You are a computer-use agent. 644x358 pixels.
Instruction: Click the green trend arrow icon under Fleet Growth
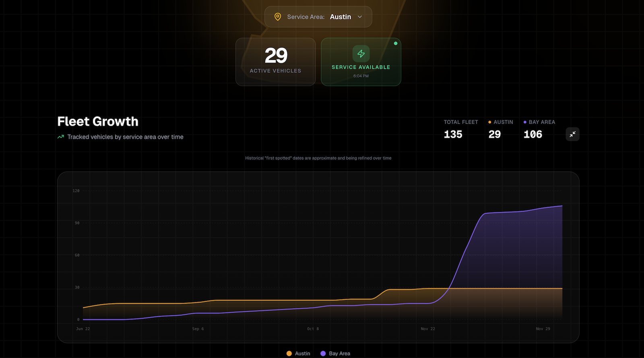tap(61, 137)
